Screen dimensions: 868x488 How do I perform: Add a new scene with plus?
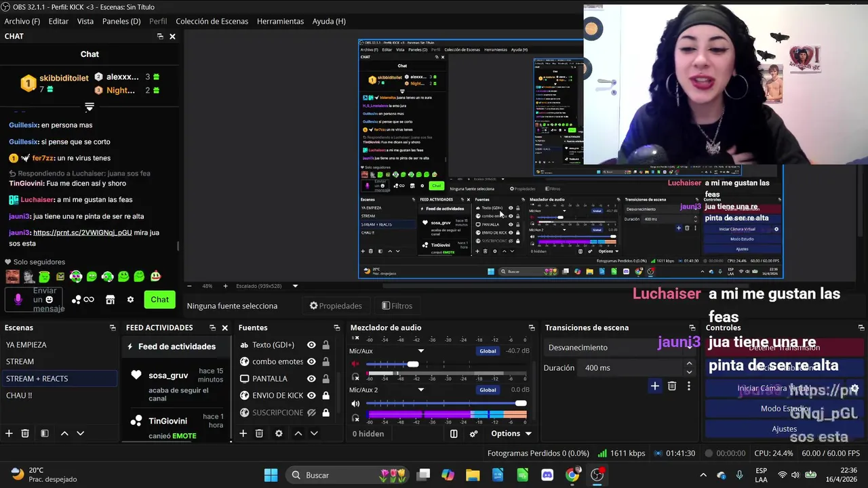tap(9, 433)
